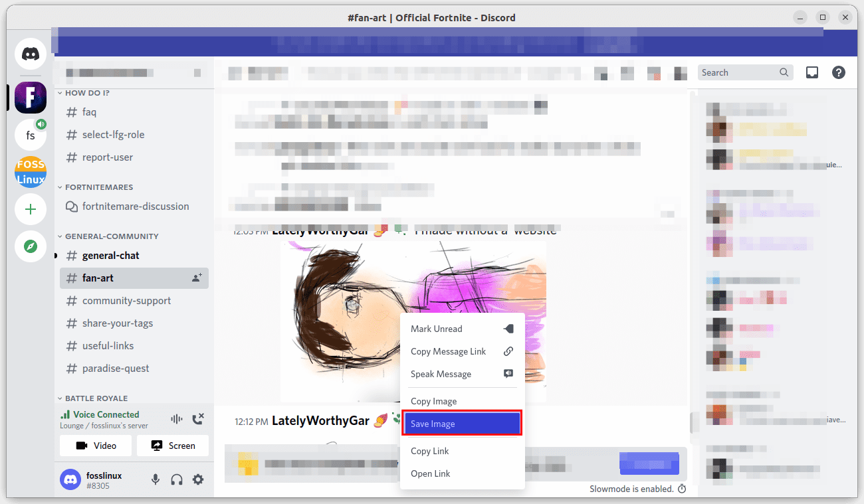Click the Voice Connected status text
The height and width of the screenshot is (504, 864).
106,414
